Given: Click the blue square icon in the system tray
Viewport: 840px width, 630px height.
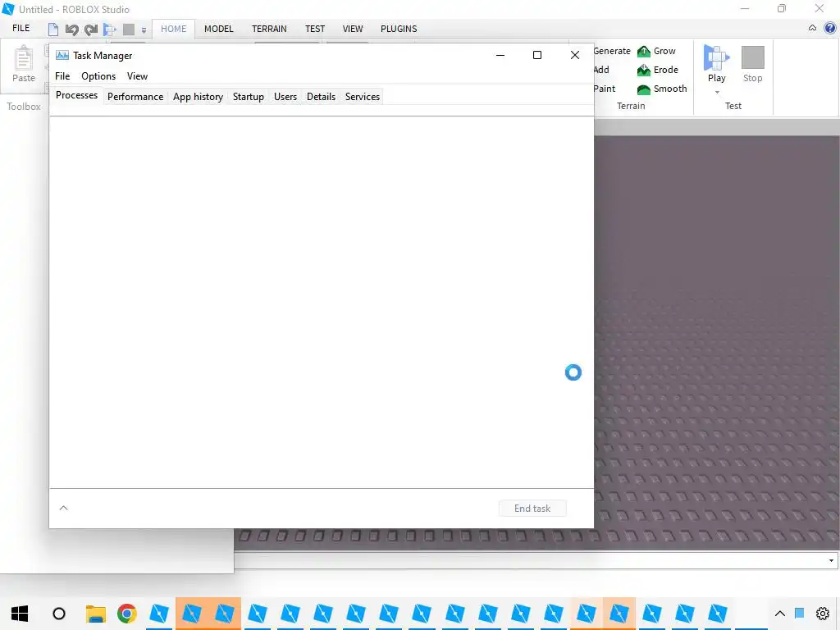Looking at the screenshot, I should 800,614.
